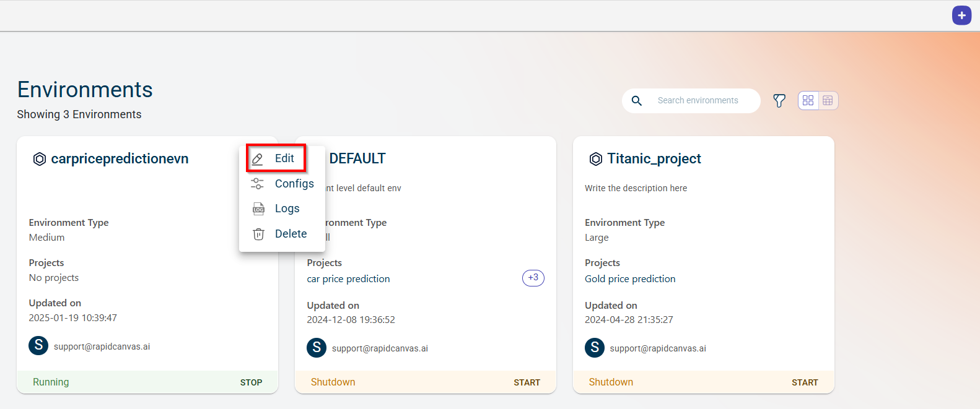The height and width of the screenshot is (409, 980).
Task: Start the DEFAULT environment
Action: (x=527, y=382)
